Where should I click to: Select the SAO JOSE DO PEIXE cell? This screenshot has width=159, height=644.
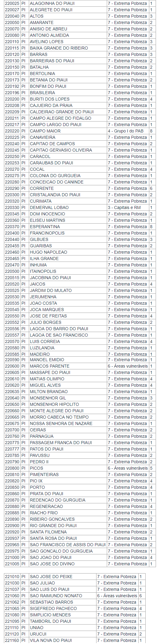[x=63, y=577]
